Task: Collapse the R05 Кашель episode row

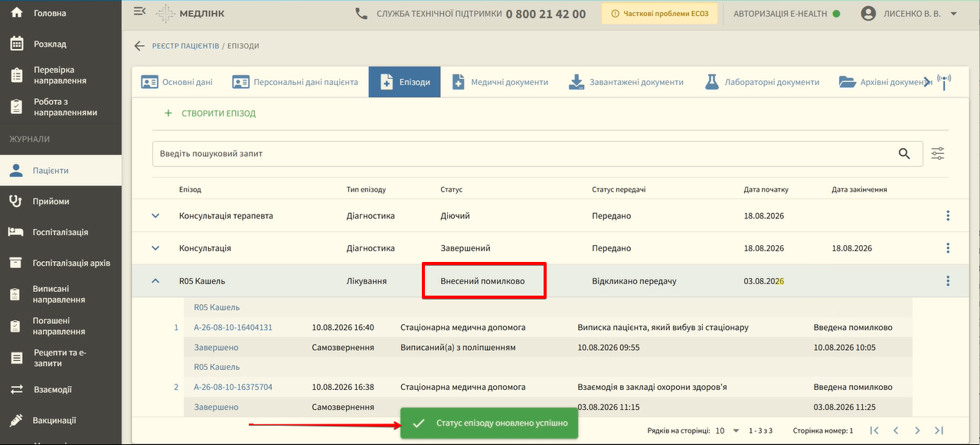Action: coord(155,281)
